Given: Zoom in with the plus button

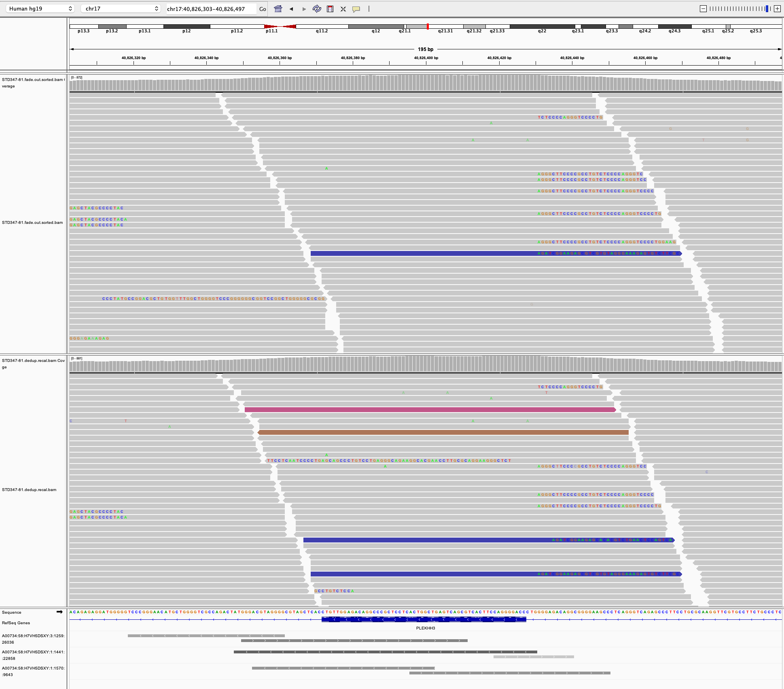Looking at the screenshot, I should (x=777, y=9).
